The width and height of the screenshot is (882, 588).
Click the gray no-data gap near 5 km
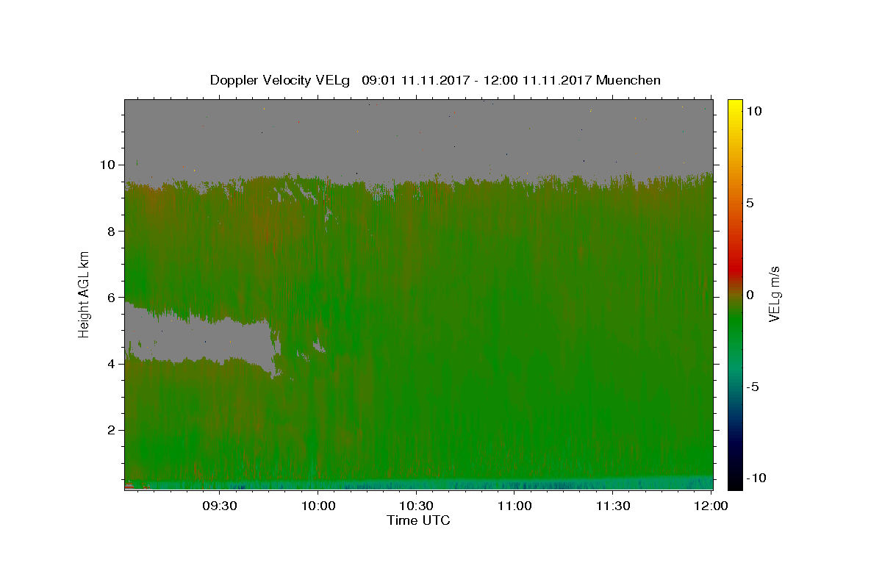pos(198,340)
